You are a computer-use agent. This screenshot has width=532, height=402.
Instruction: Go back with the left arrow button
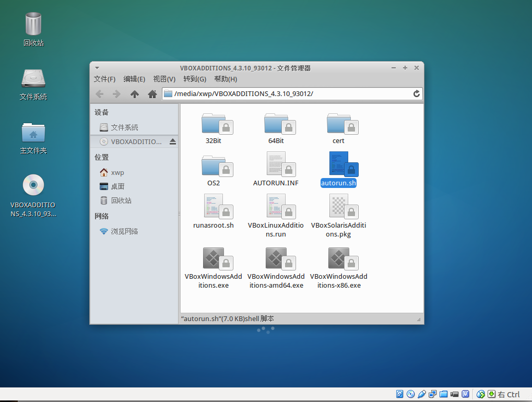[x=99, y=94]
